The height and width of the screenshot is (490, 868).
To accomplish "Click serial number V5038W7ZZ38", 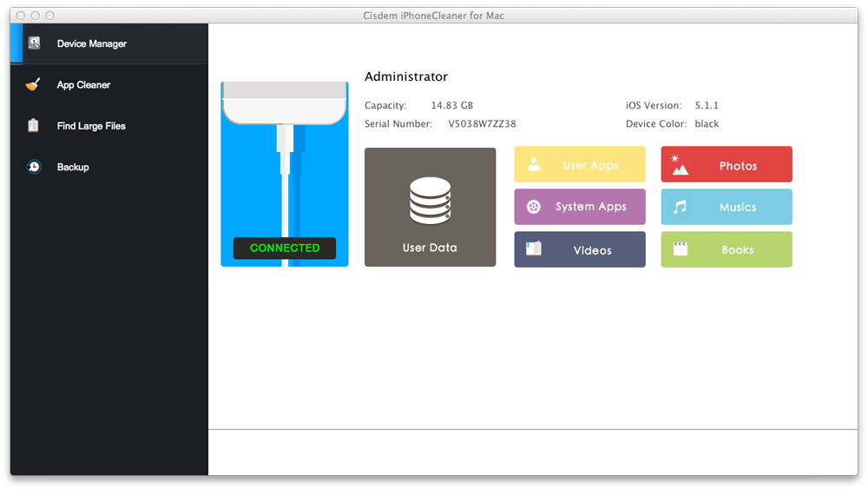I will (x=482, y=123).
